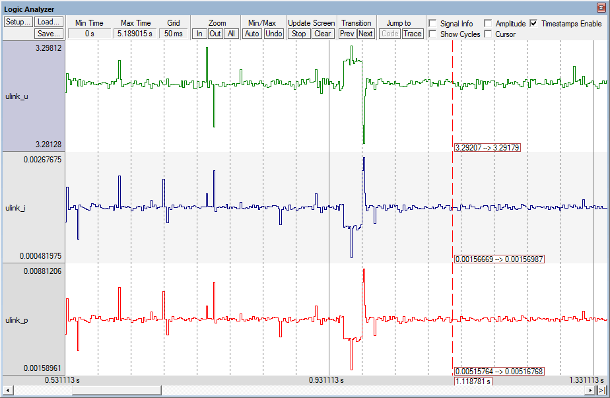Click the 0.931113 s time label
This screenshot has height=398, width=610.
tap(326, 380)
